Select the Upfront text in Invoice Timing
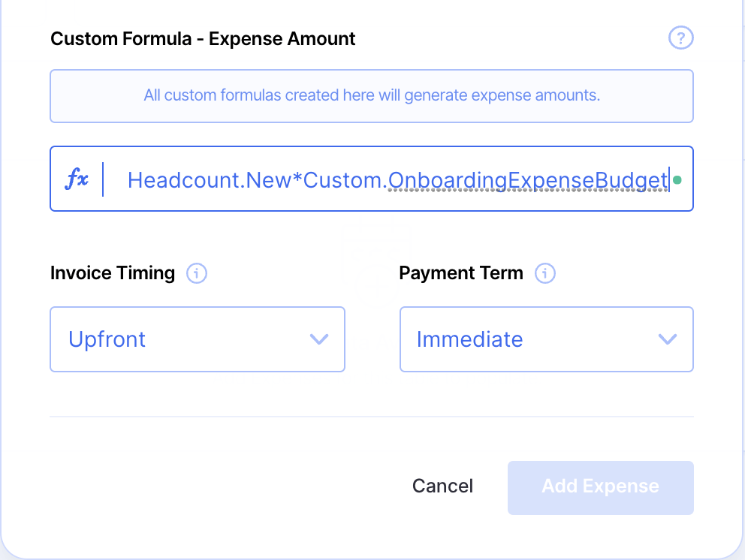This screenshot has height=560, width=745. [x=107, y=339]
